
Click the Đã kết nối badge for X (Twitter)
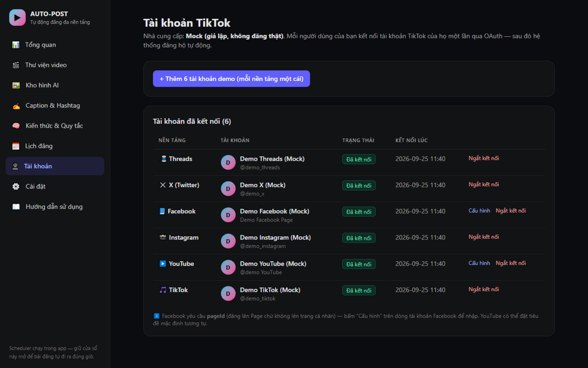click(x=359, y=185)
